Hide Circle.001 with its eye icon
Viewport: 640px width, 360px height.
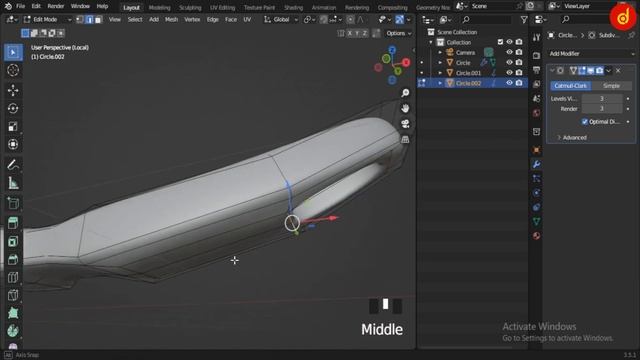coord(509,73)
